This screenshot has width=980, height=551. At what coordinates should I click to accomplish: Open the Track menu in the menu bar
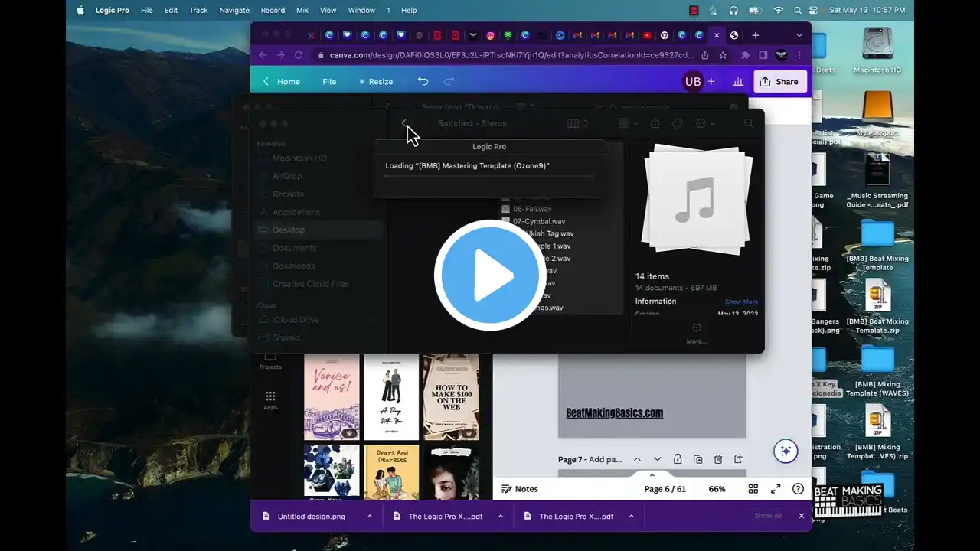pyautogui.click(x=198, y=10)
